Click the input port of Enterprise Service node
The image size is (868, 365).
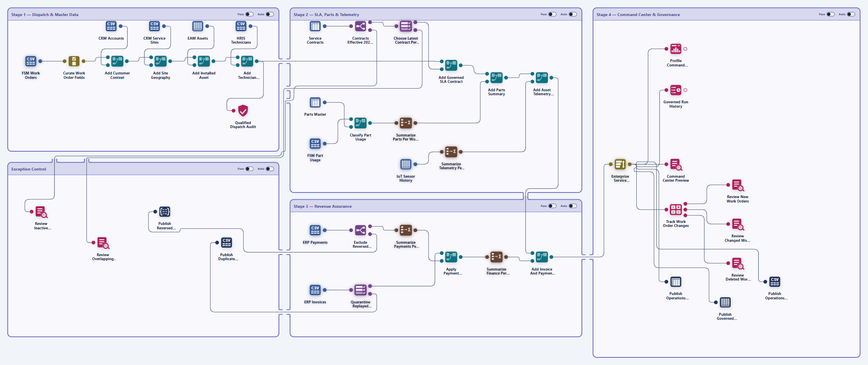coord(611,164)
